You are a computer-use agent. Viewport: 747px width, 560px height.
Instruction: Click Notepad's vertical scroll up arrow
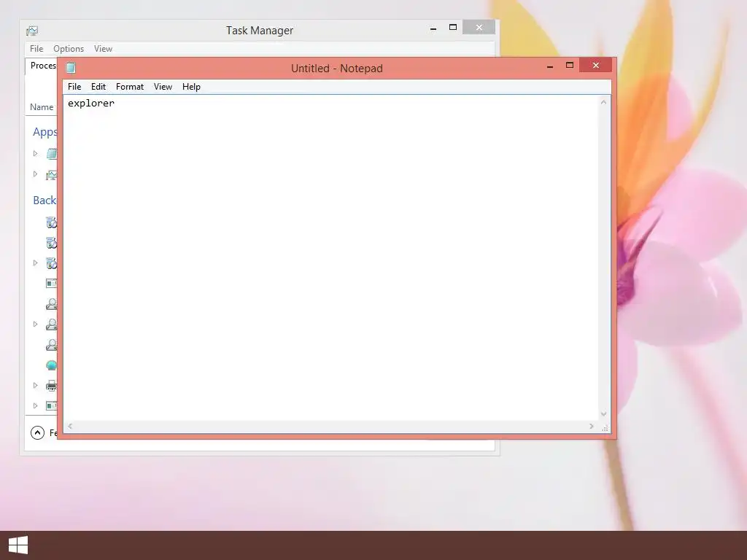pyautogui.click(x=603, y=102)
